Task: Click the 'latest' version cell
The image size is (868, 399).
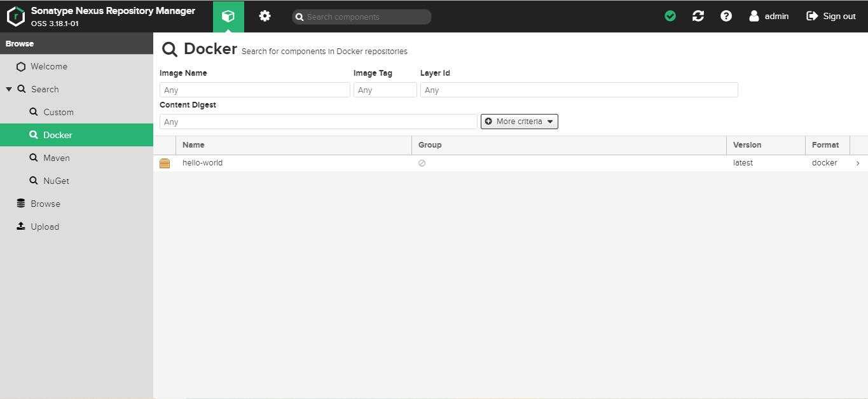Action: point(743,163)
